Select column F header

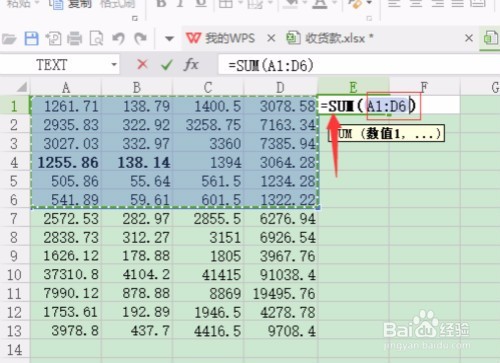click(x=424, y=87)
